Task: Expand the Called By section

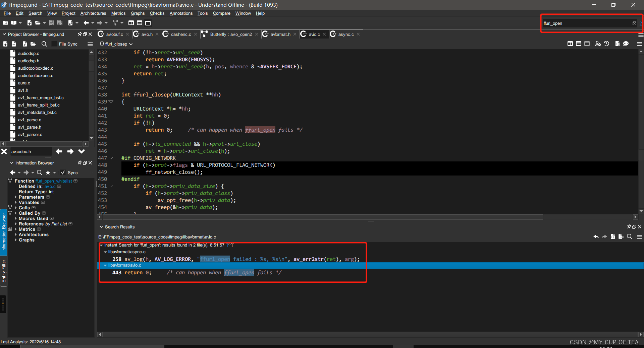Action: [x=16, y=213]
